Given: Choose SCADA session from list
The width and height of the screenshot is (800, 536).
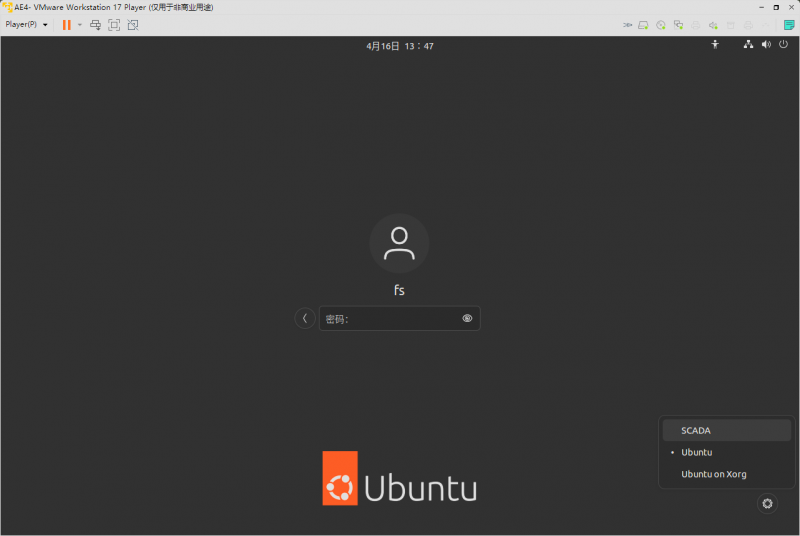Looking at the screenshot, I should 696,430.
